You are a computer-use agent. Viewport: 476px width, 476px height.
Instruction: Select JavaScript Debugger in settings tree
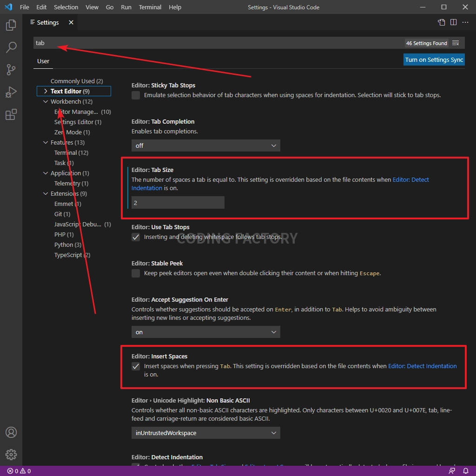[83, 225]
